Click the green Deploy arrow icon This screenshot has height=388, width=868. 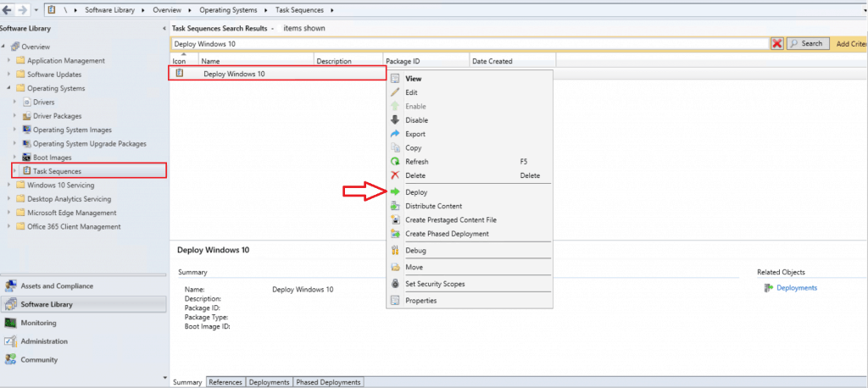point(395,192)
